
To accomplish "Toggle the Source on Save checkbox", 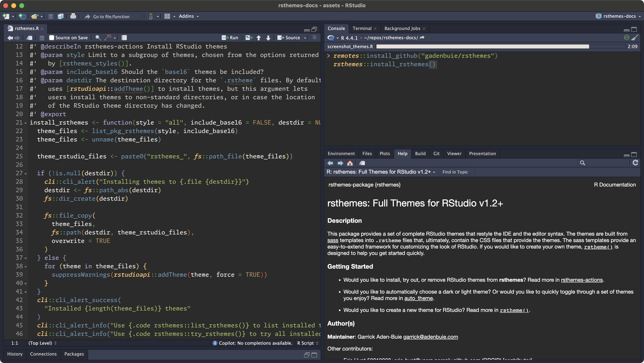I will pos(51,37).
